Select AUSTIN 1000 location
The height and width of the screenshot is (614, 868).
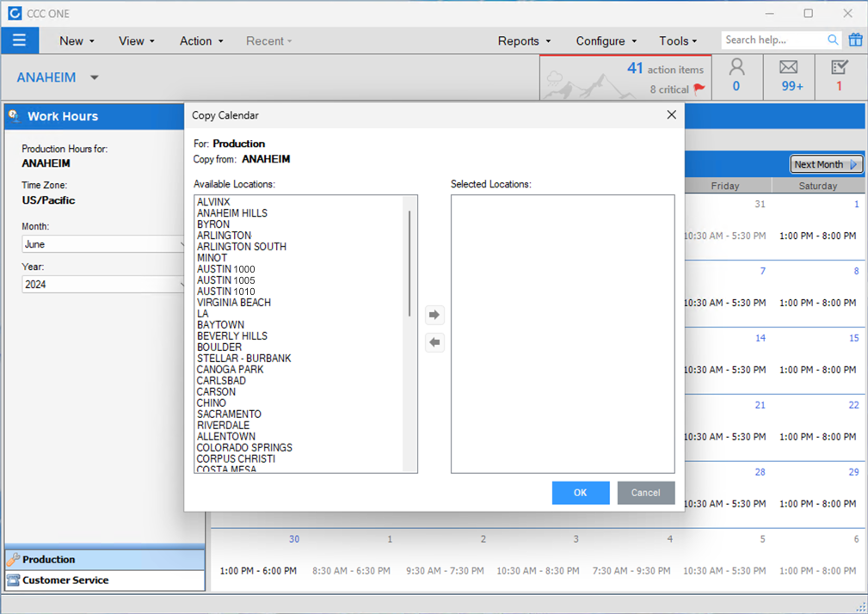pos(226,269)
